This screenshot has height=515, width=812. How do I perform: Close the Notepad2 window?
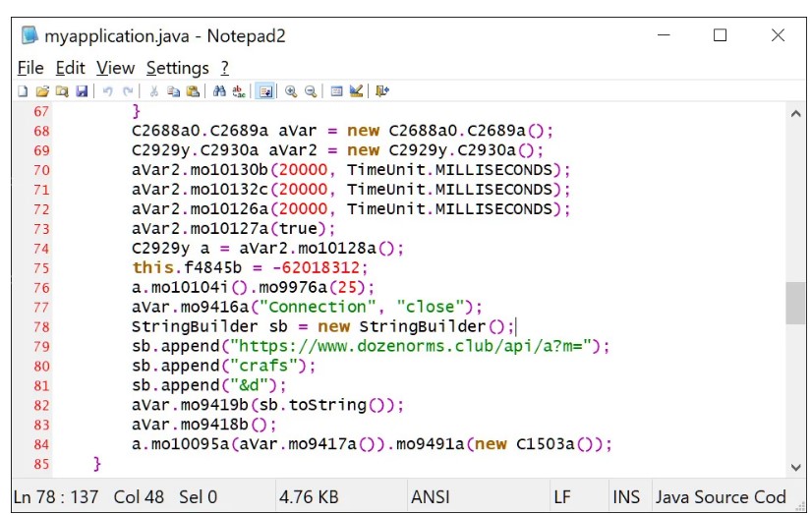778,35
